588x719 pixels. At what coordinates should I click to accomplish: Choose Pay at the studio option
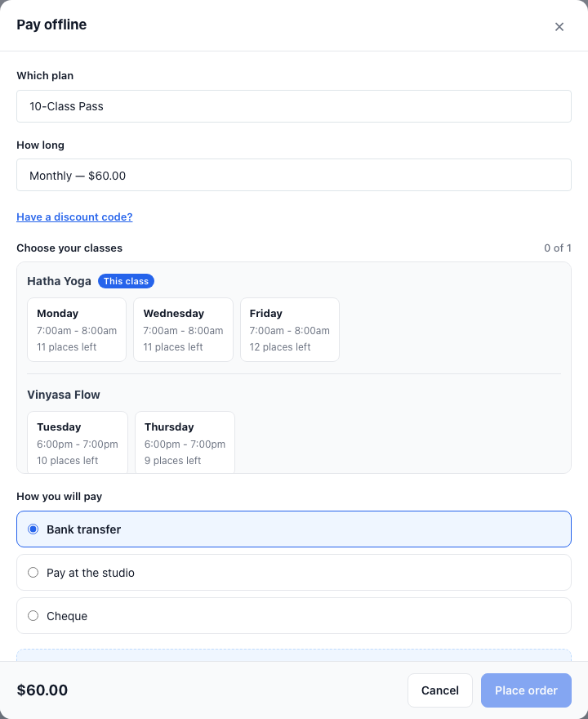(294, 573)
